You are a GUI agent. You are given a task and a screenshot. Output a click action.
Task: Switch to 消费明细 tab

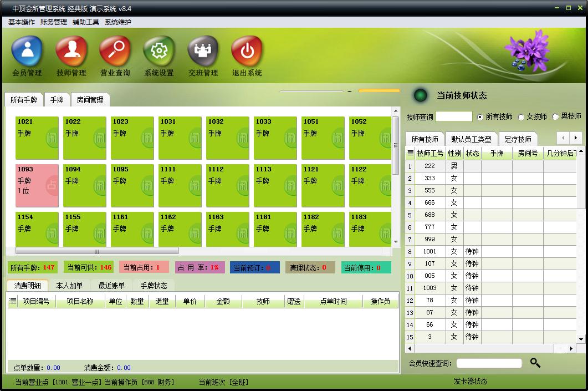pyautogui.click(x=27, y=286)
